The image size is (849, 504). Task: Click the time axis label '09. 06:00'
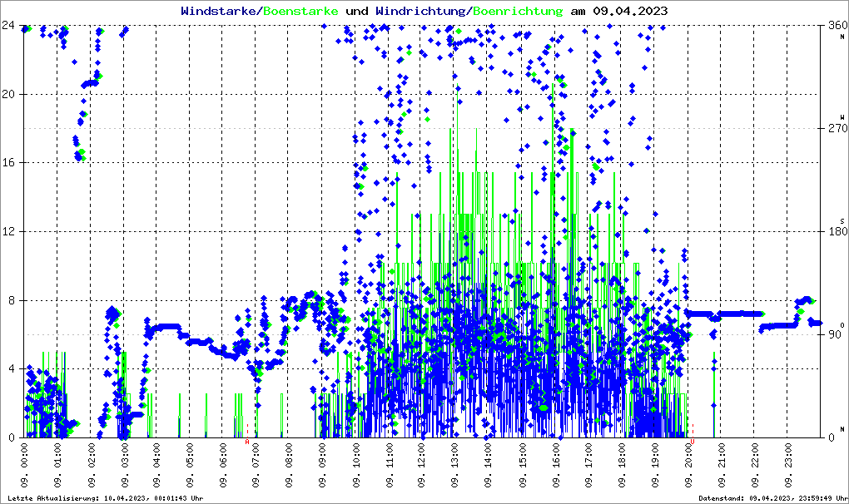point(224,466)
